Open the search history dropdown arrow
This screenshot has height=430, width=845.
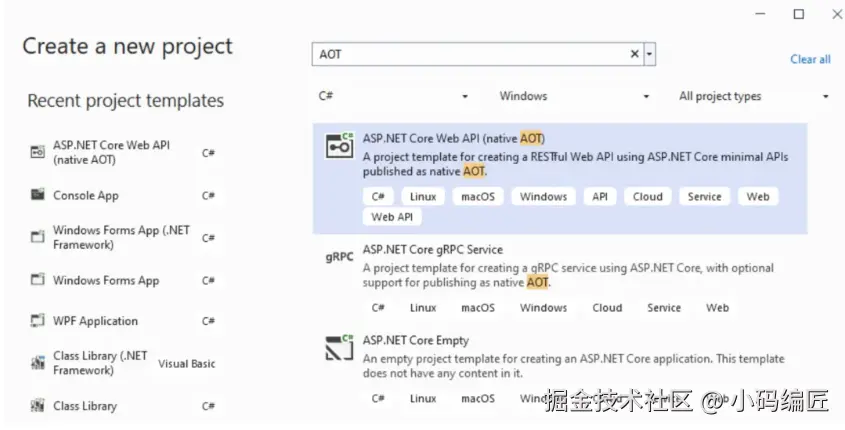point(649,54)
